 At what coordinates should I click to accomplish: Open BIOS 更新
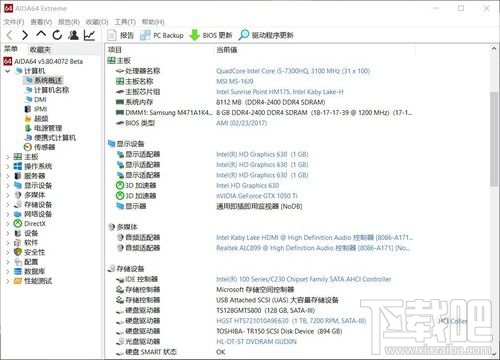point(211,35)
